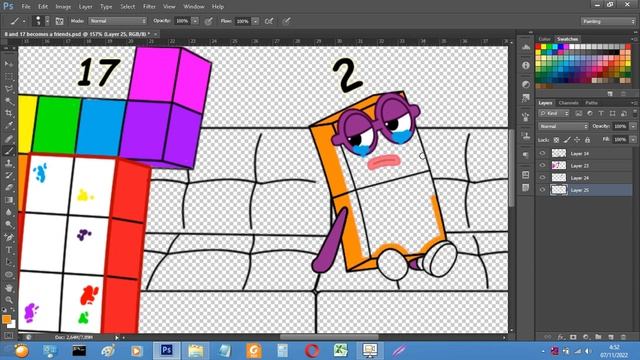Select the Zoom tool

point(9,300)
